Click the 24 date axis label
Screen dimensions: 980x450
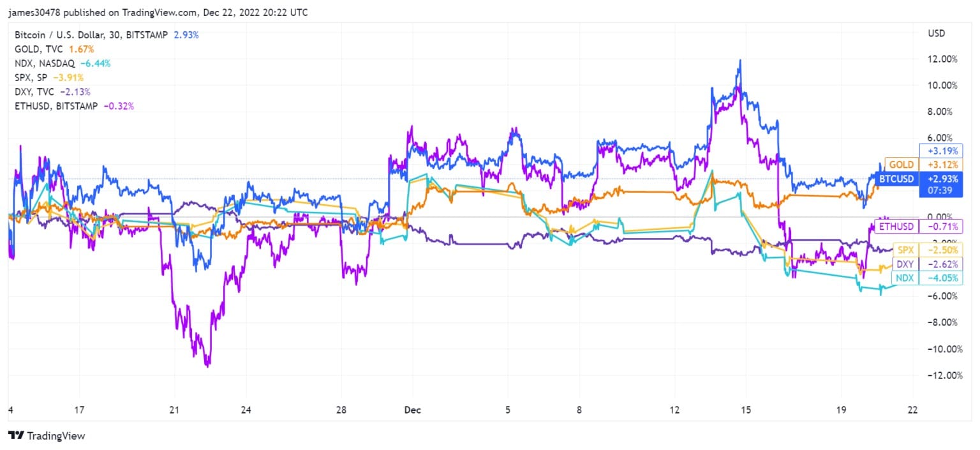pos(247,410)
